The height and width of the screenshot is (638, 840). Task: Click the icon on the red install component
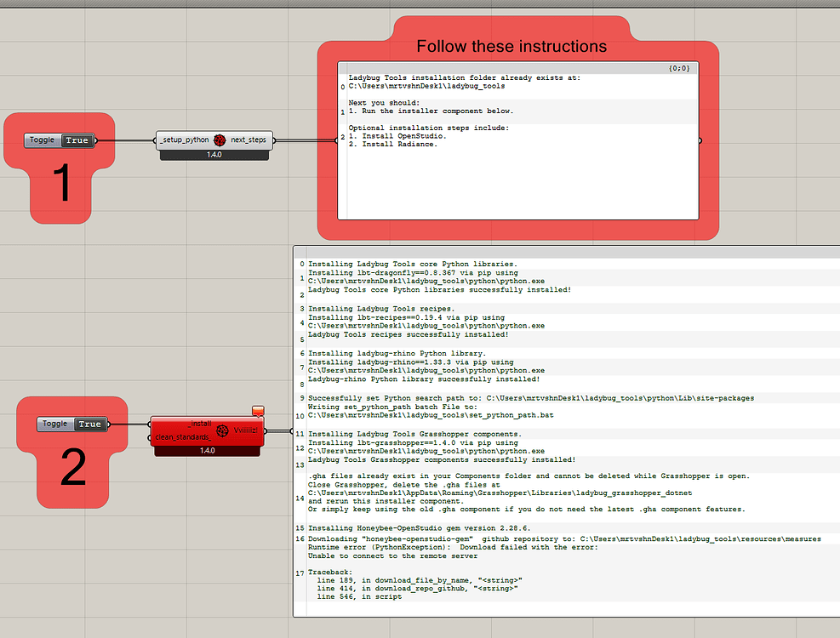click(222, 430)
